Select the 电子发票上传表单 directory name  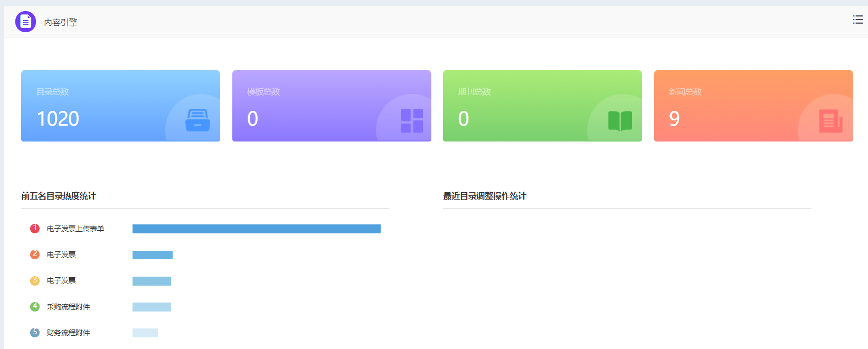coord(76,229)
